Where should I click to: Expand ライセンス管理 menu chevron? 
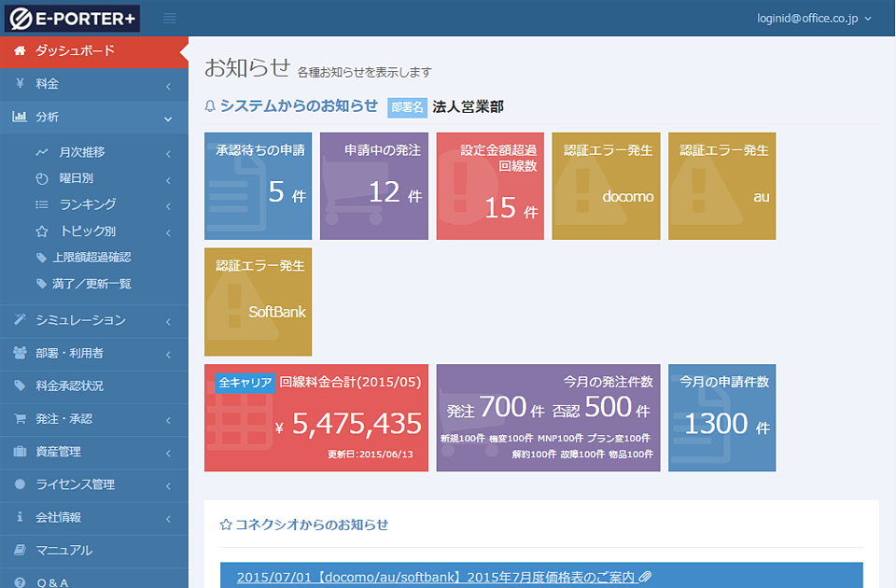[x=168, y=486]
